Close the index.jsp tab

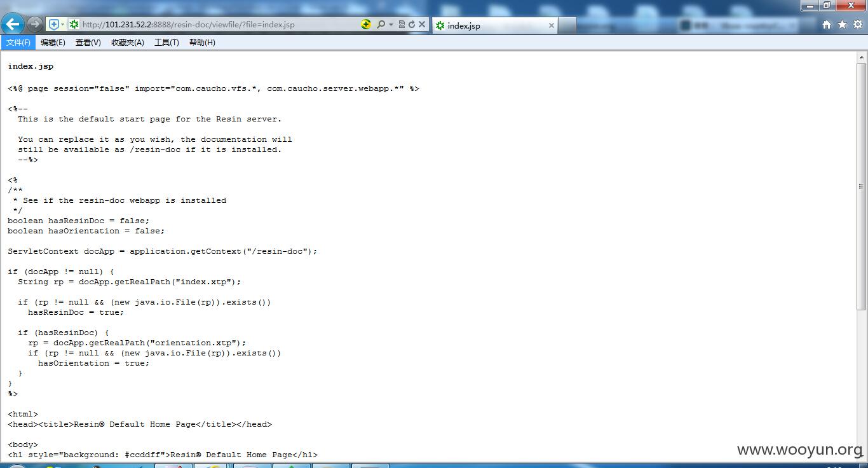click(x=551, y=25)
